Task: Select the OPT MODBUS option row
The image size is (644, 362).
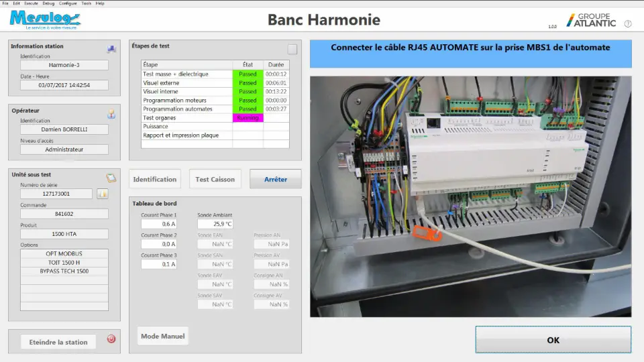Action: pyautogui.click(x=64, y=253)
